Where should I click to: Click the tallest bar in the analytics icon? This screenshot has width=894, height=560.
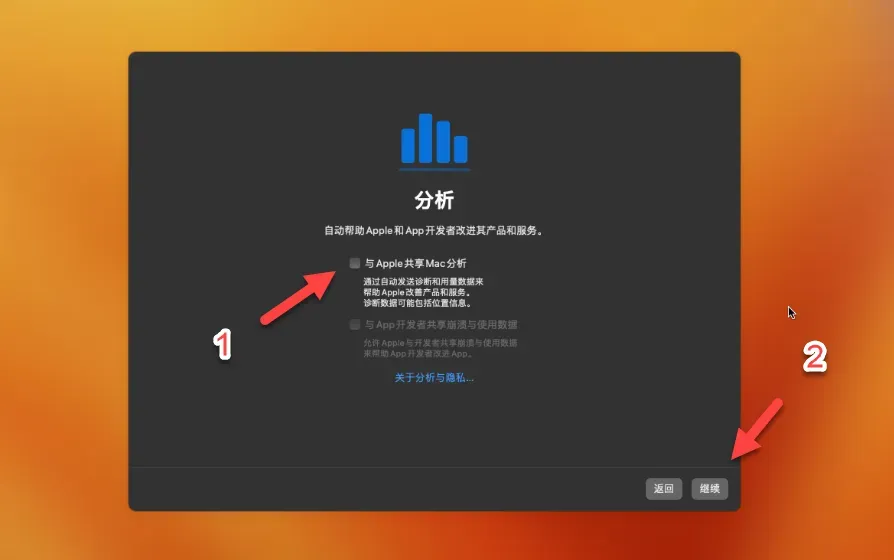tap(425, 138)
